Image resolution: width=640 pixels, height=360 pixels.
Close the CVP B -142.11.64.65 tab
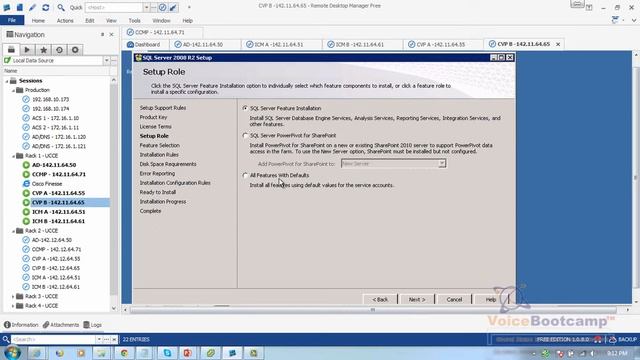(558, 44)
